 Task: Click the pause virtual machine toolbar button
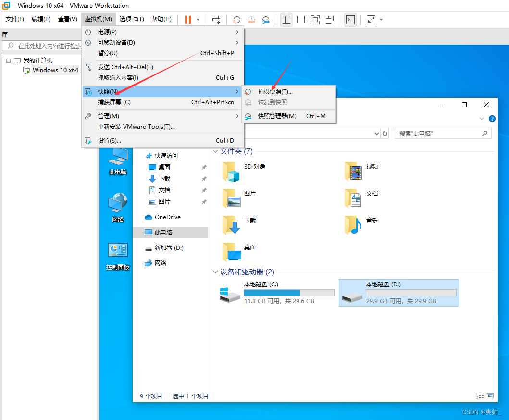187,20
